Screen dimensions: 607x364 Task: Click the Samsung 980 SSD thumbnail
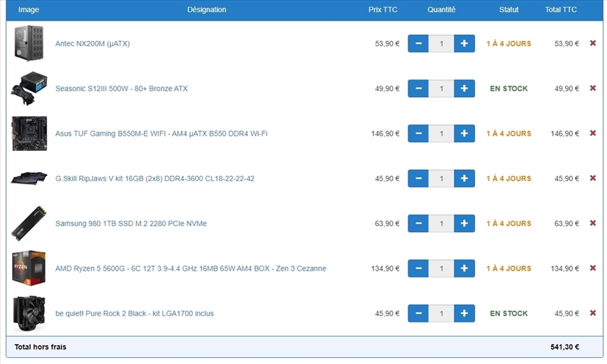coord(29,223)
